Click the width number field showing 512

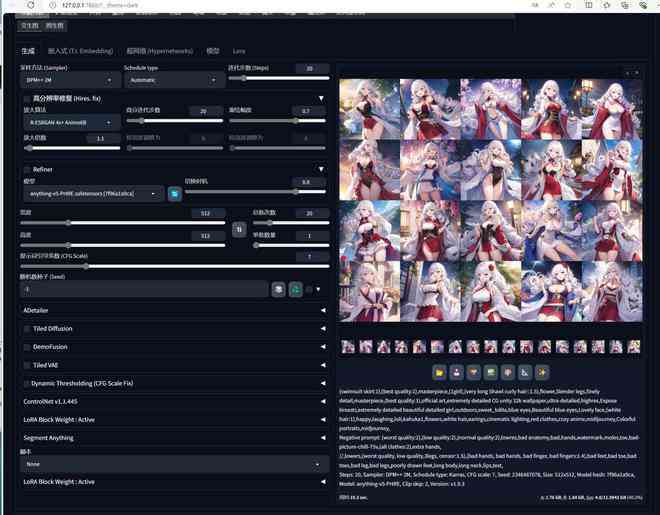coord(208,213)
